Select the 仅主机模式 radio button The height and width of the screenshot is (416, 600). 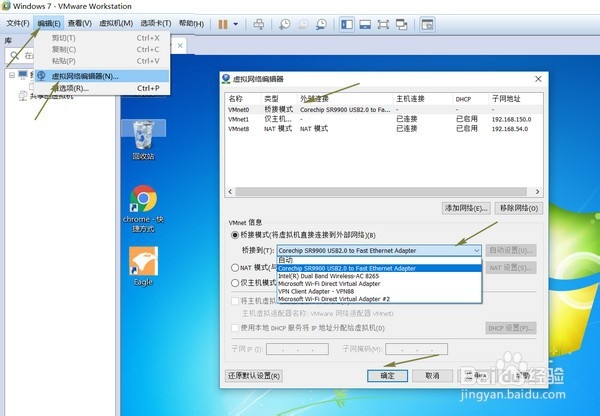pos(235,283)
